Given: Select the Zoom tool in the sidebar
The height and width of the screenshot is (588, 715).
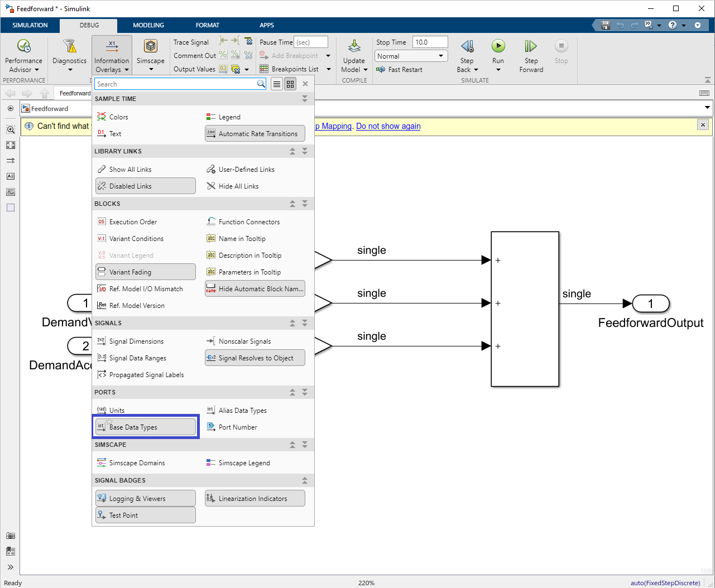Looking at the screenshot, I should 11,129.
